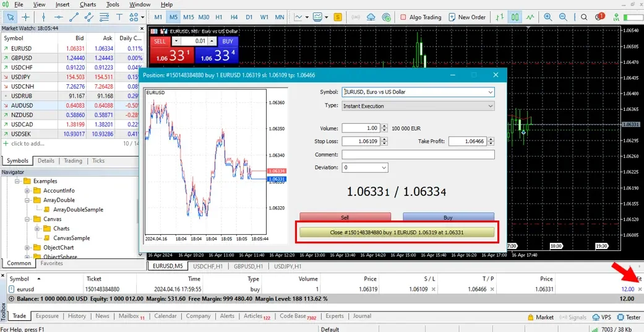
Task: Switch timeframe to M15
Action: pyautogui.click(x=188, y=17)
